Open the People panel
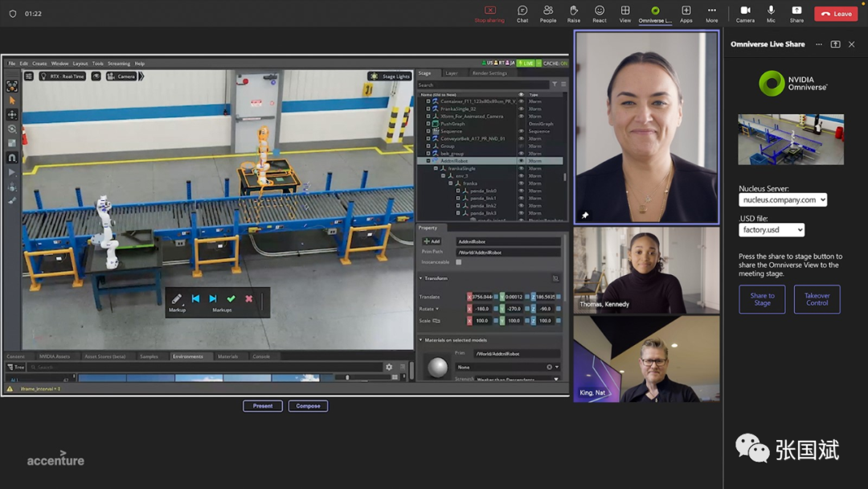The width and height of the screenshot is (868, 489). [548, 14]
